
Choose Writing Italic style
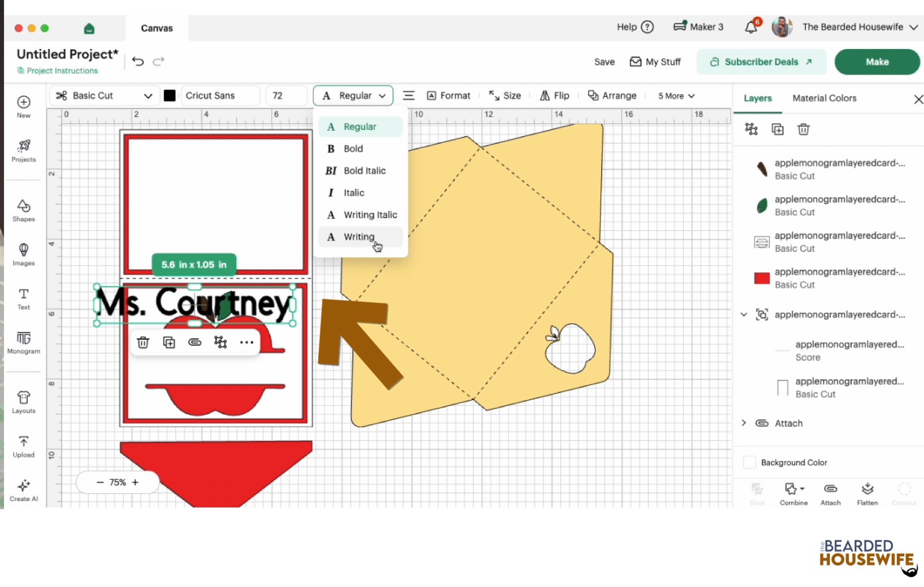(x=360, y=215)
